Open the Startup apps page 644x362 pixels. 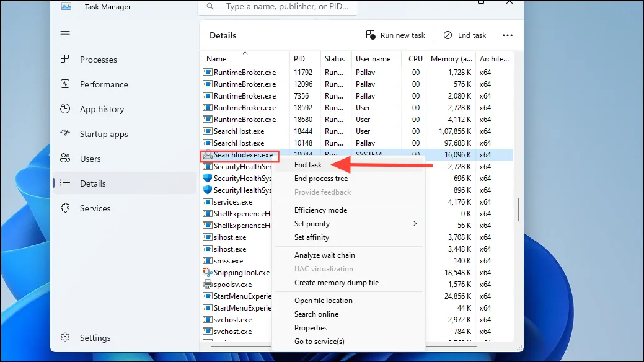125,134
